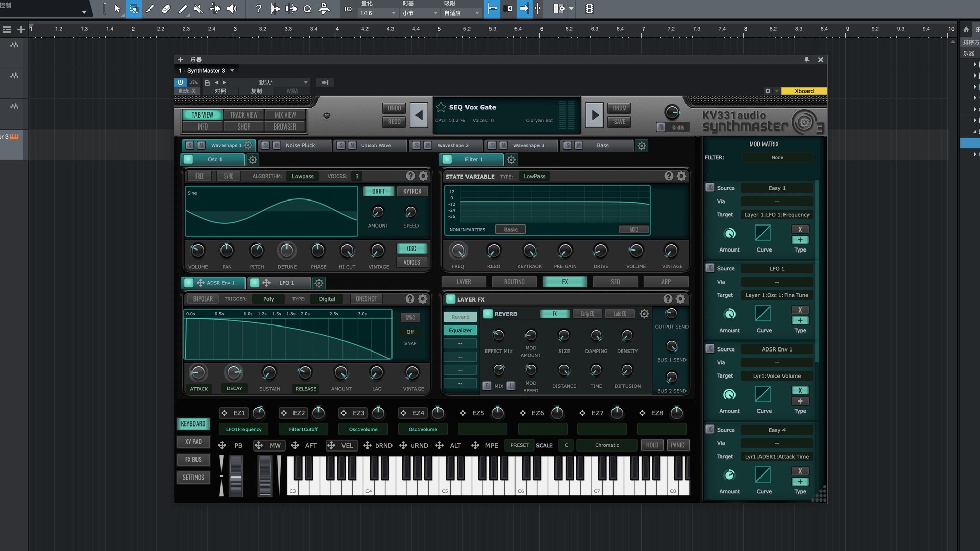Screen dimensions: 980x551
Task: Select the Mute tool in toolbar
Action: 199,9
